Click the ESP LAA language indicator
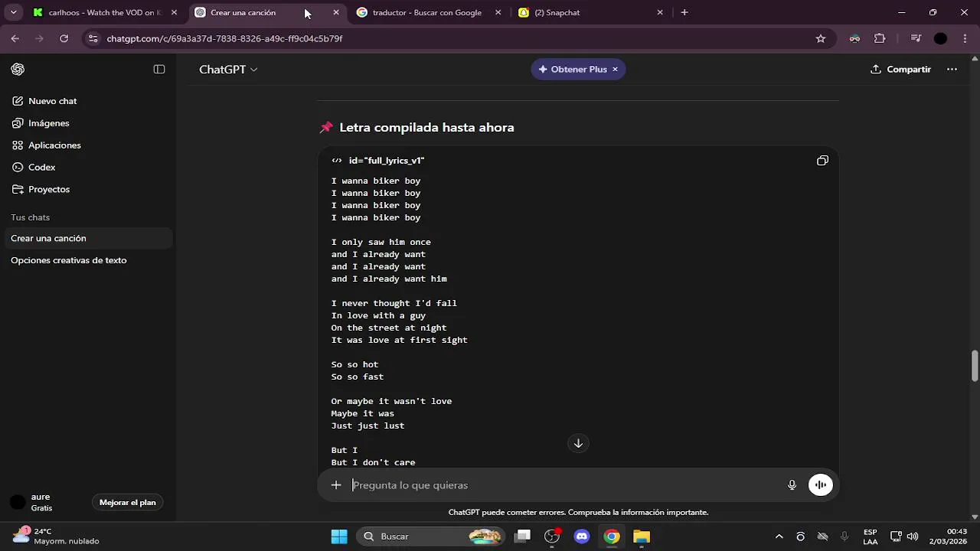Screen dimensions: 980x551 pos(871,536)
